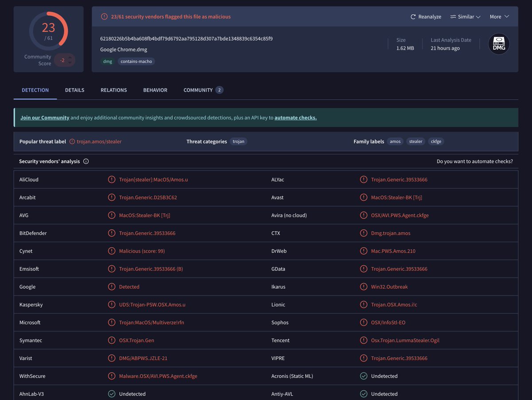Screen dimensions: 532x400
Task: Click the Emsisoft detection alert icon
Action: tap(112, 269)
